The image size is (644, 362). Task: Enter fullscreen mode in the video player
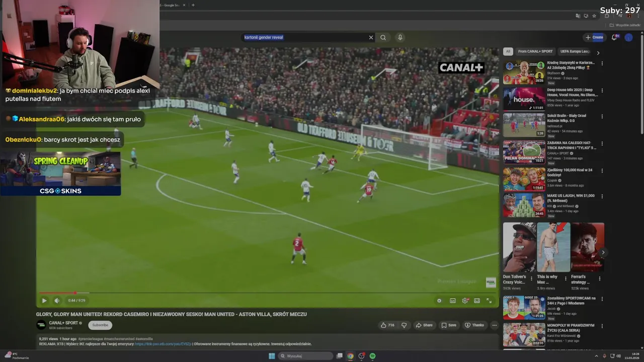[x=489, y=301]
